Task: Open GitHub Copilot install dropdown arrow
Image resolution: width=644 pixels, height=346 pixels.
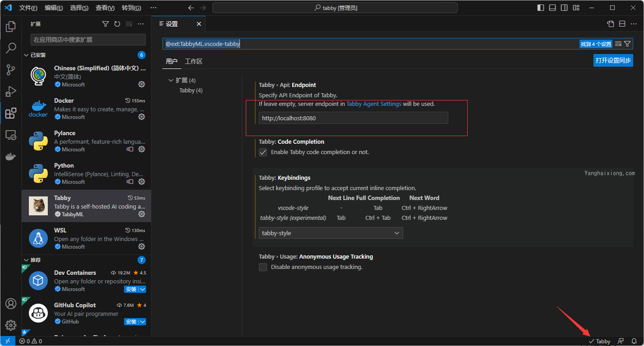Action: point(143,322)
